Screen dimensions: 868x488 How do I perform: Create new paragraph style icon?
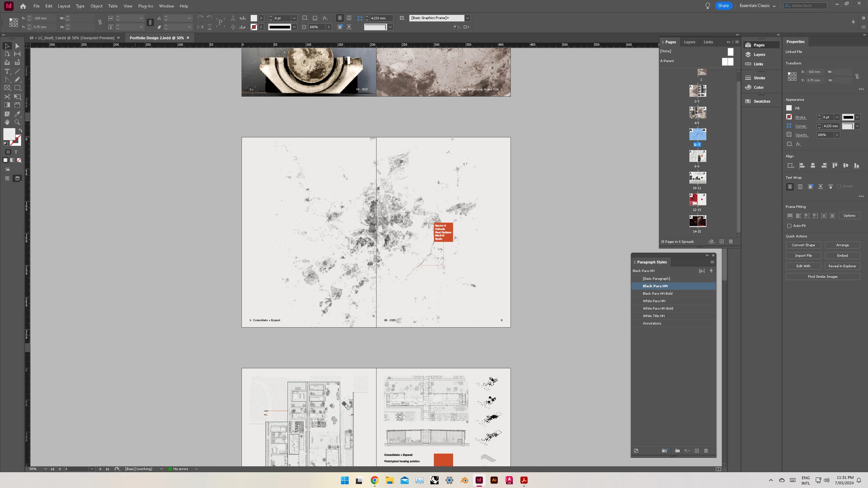(697, 451)
